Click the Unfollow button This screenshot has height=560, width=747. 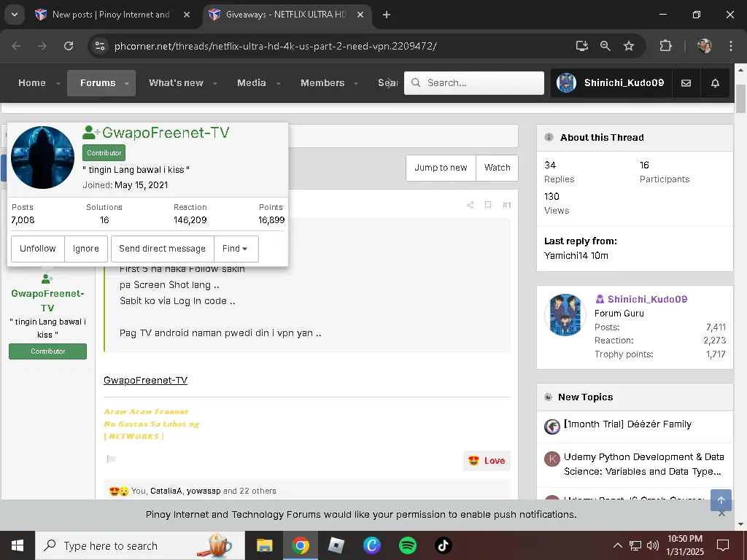pyautogui.click(x=38, y=249)
